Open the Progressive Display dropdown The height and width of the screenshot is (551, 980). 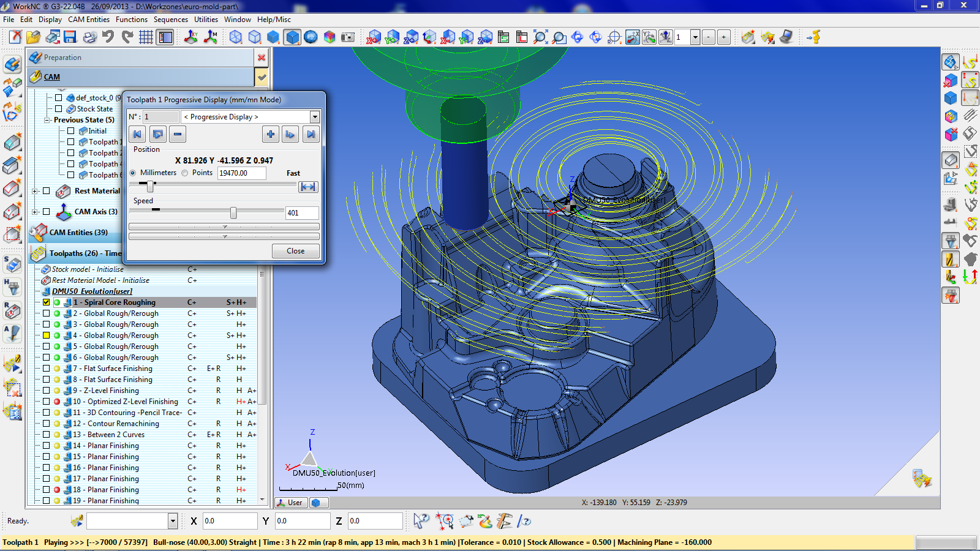click(x=315, y=117)
